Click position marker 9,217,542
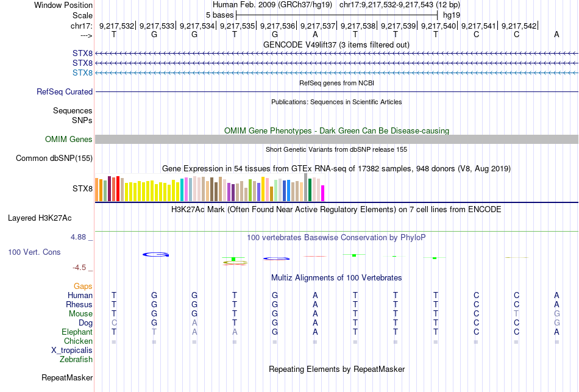This screenshot has width=579, height=392. pos(519,26)
